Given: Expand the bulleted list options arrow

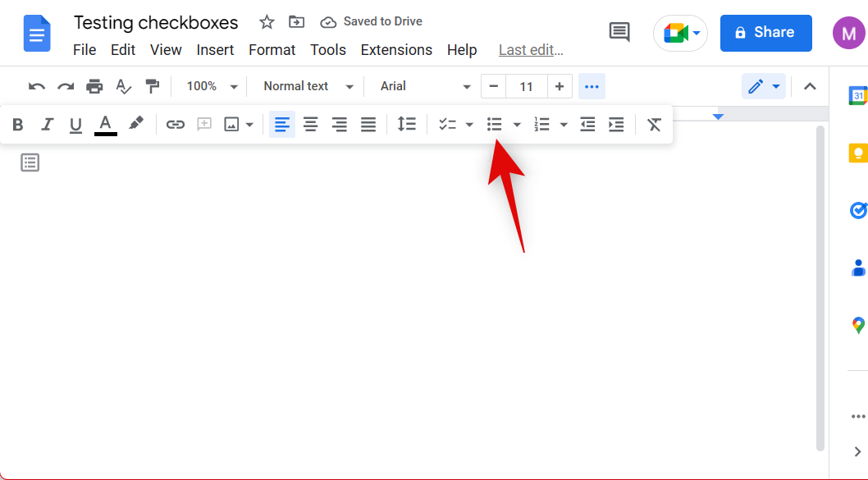Looking at the screenshot, I should 518,124.
